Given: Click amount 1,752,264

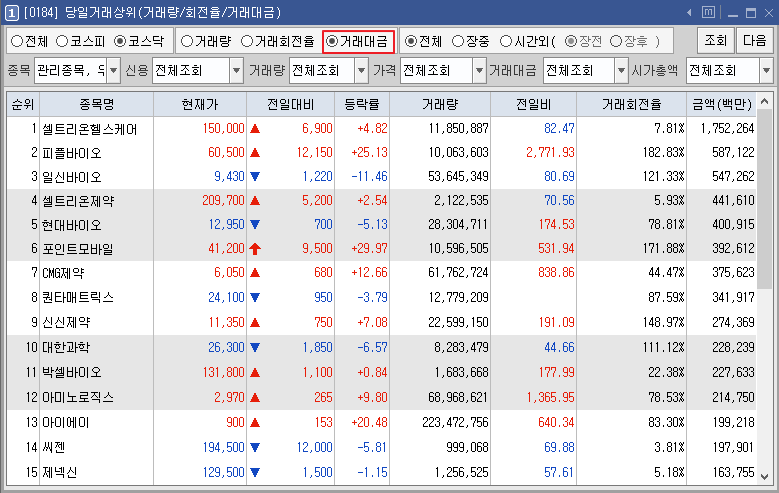Looking at the screenshot, I should tap(727, 128).
